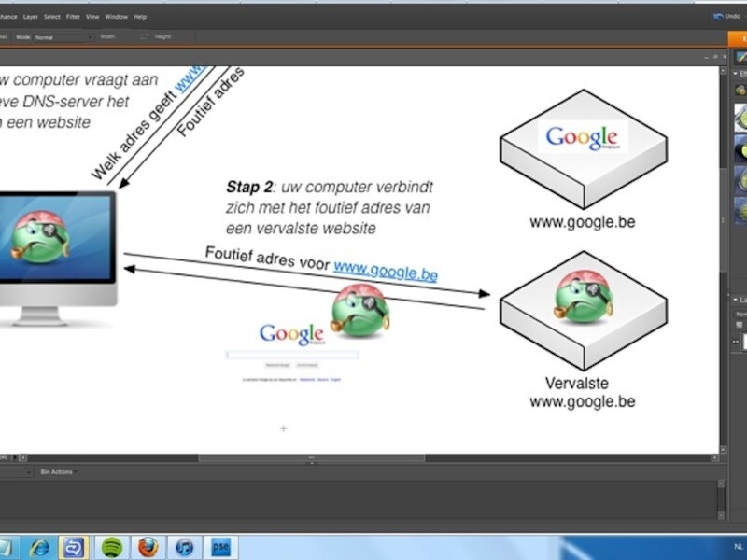Open the Bin Actions dropdown
Screen dimensions: 747x560
click(x=58, y=472)
